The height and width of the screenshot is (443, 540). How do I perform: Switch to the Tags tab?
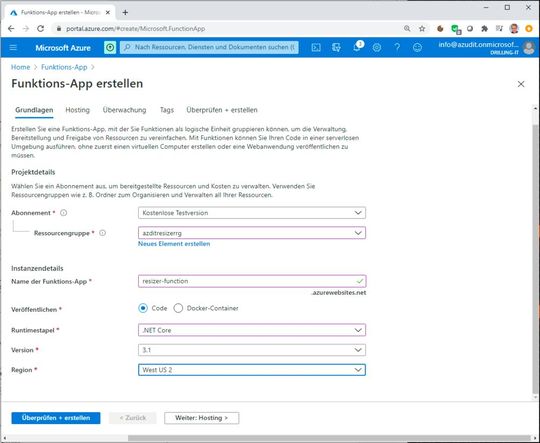tap(167, 110)
